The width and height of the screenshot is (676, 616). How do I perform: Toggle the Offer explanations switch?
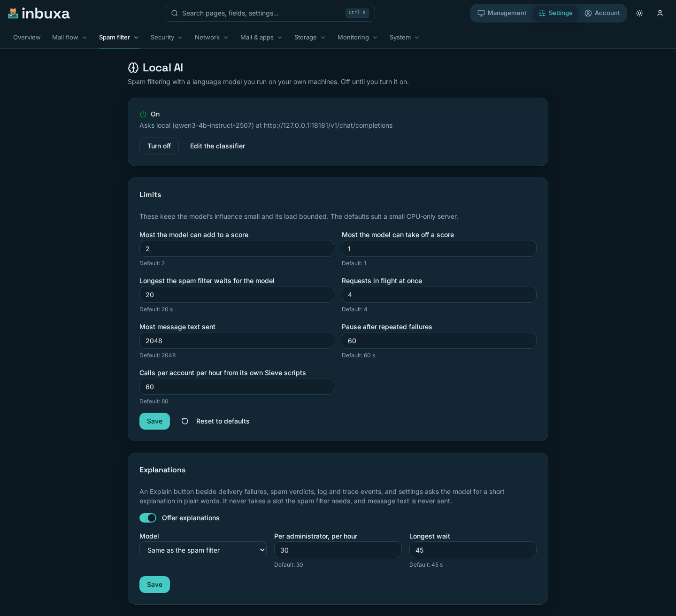click(148, 518)
